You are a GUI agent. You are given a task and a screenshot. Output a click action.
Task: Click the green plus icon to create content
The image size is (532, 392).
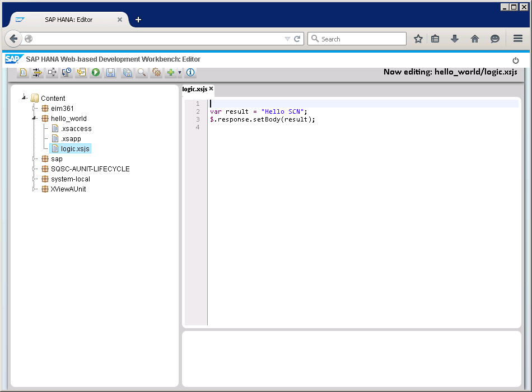(x=171, y=72)
